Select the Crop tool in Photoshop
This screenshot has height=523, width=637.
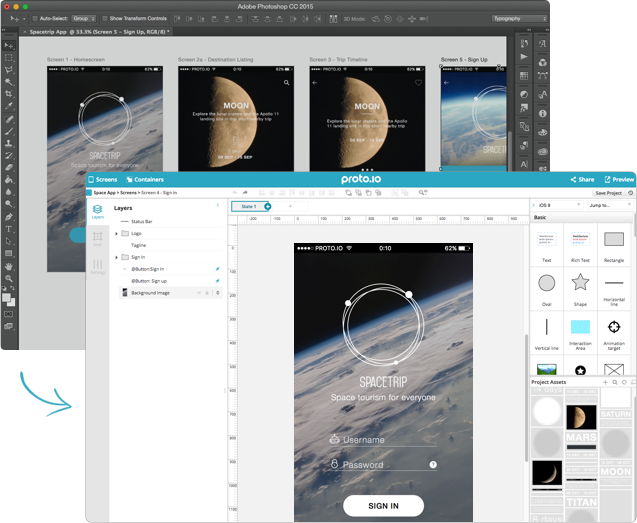tap(8, 94)
